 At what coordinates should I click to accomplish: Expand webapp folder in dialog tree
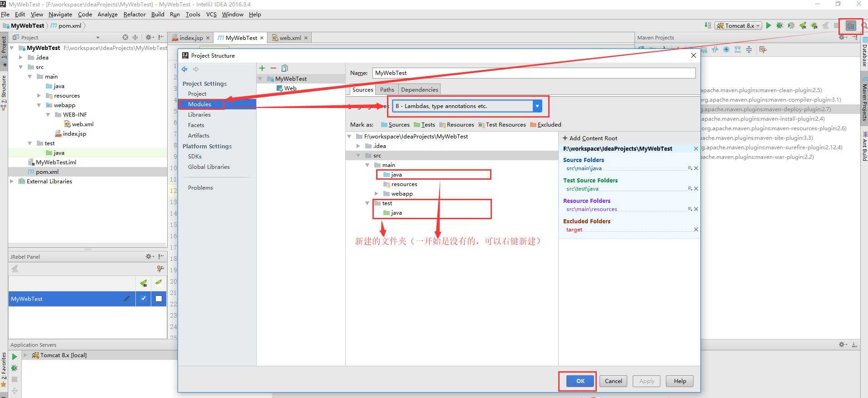(x=376, y=194)
